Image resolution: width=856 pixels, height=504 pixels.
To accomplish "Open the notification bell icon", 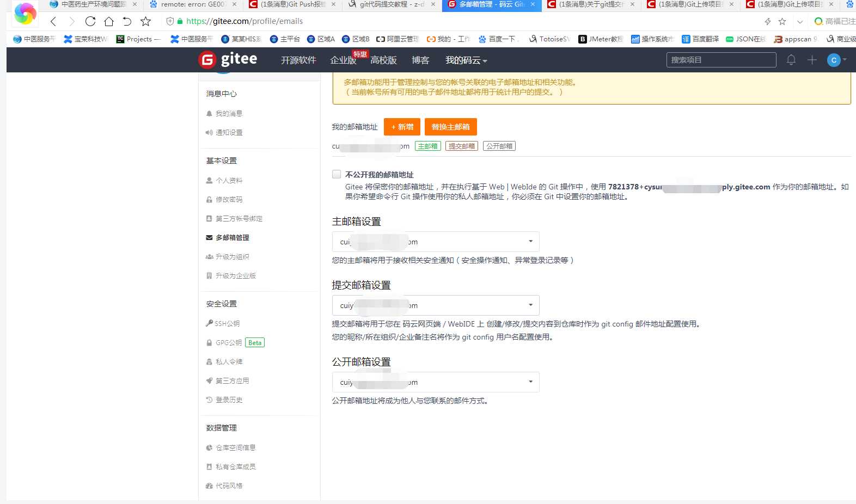I will [791, 60].
